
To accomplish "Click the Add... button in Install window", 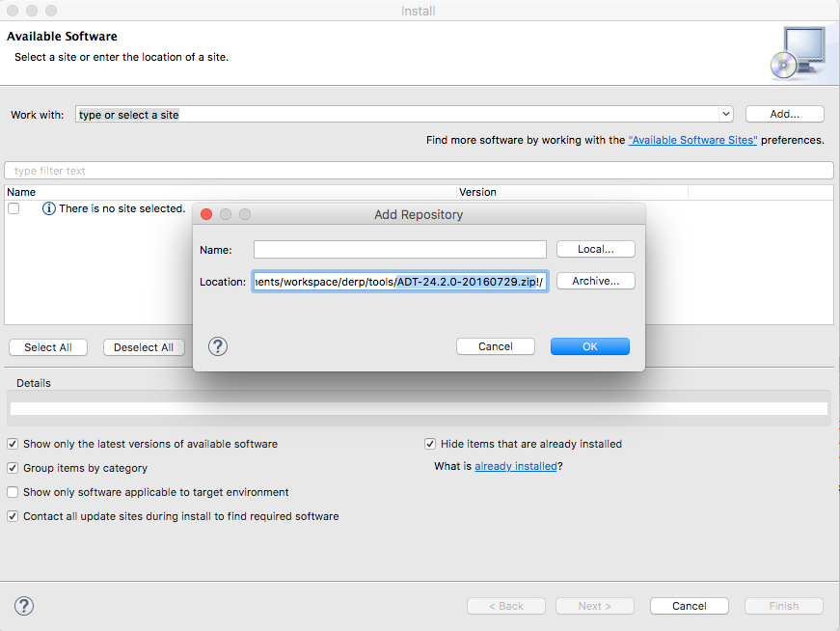I will [785, 114].
